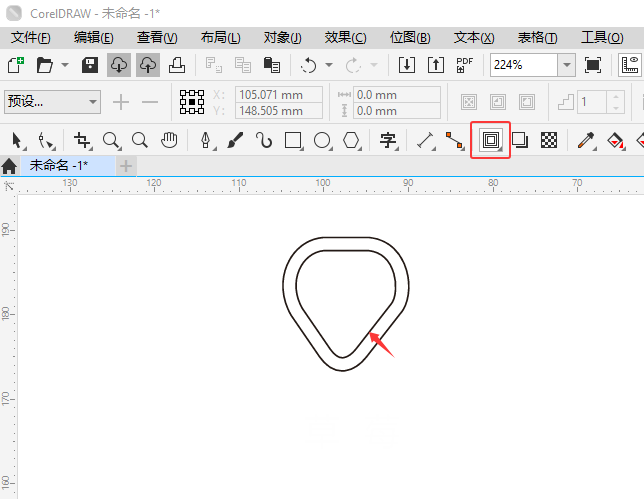This screenshot has width=644, height=499.
Task: Click the Open folder icon
Action: (45, 65)
